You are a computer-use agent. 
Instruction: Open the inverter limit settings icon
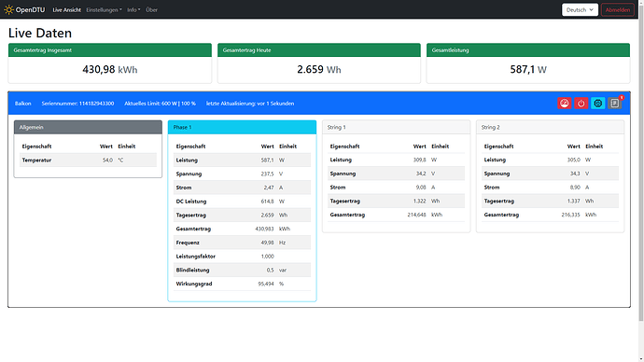click(565, 104)
